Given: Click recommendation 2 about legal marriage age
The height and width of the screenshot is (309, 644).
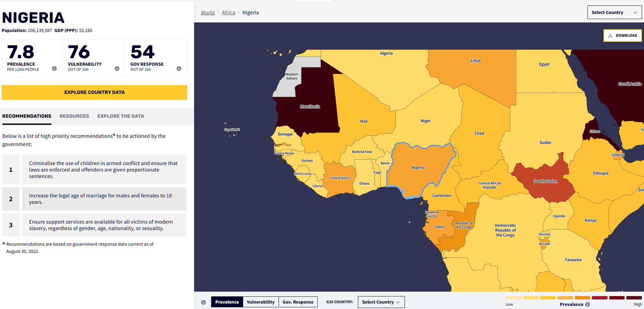Looking at the screenshot, I should coord(104,199).
